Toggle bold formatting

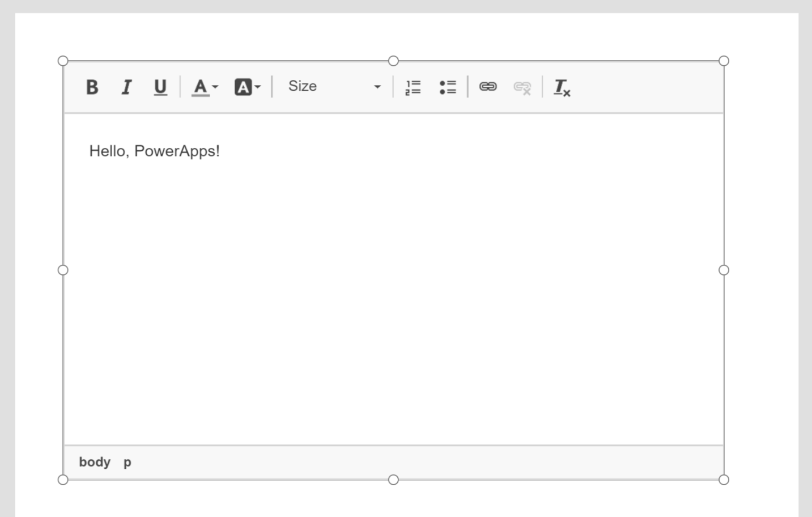92,87
